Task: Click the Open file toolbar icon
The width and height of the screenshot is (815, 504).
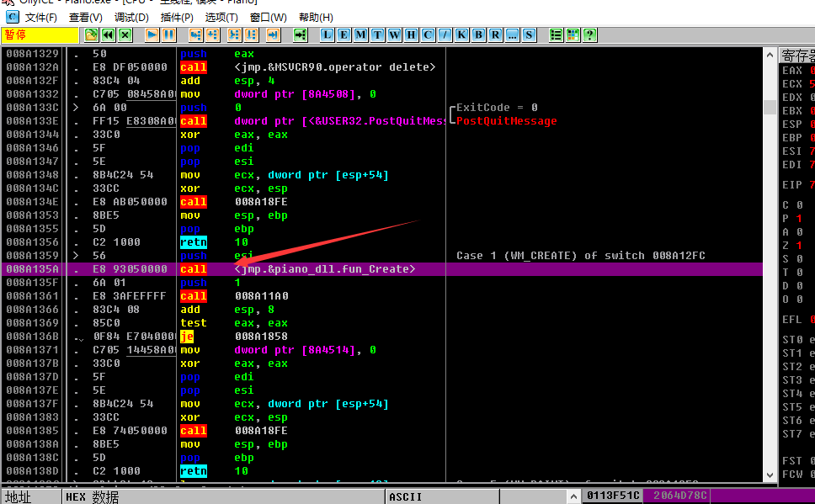Action: pos(91,34)
